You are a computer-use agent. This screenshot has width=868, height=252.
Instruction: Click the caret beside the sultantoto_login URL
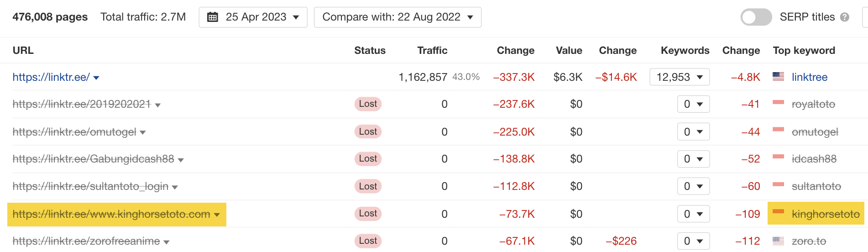(x=175, y=187)
